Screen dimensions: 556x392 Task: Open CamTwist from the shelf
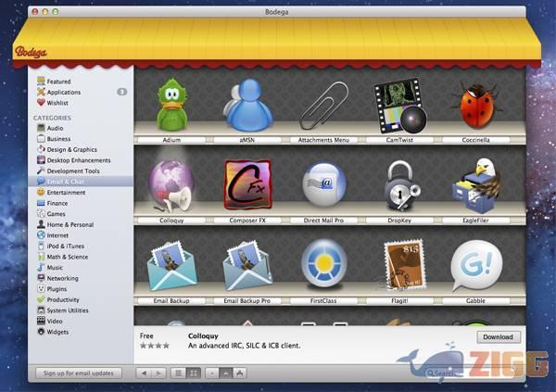(x=399, y=105)
